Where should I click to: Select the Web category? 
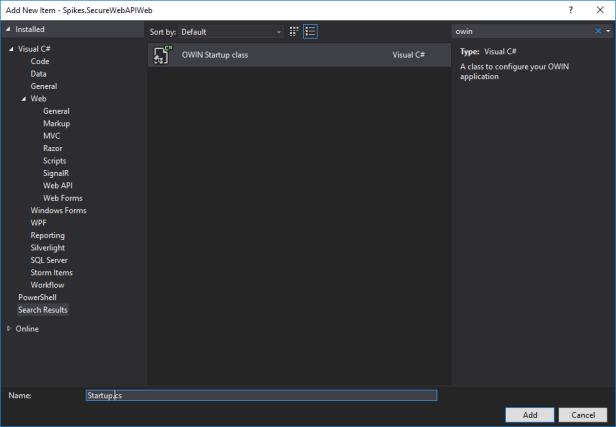[38, 99]
